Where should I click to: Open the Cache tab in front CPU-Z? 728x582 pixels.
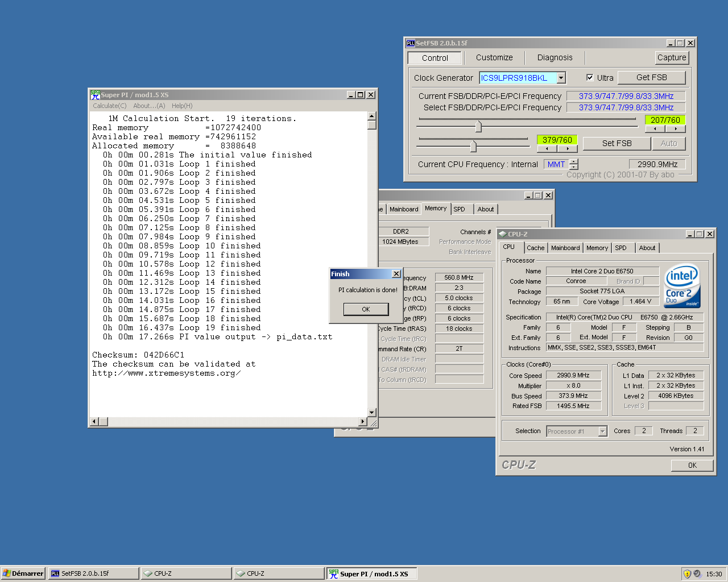[x=535, y=248]
